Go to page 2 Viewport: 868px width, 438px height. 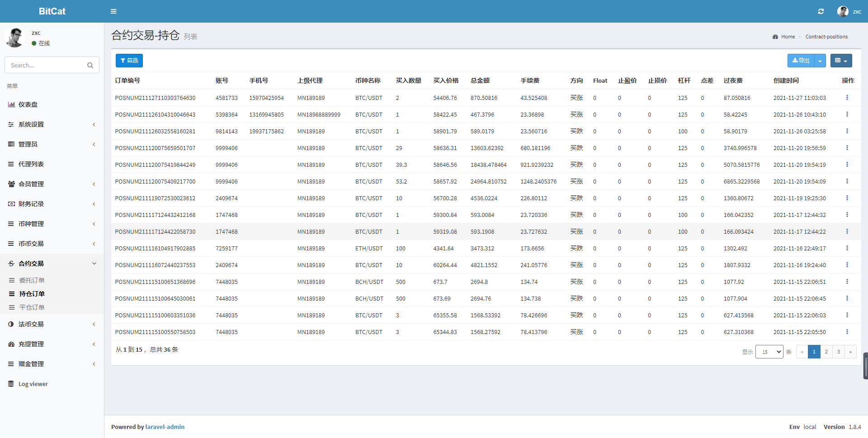point(826,352)
